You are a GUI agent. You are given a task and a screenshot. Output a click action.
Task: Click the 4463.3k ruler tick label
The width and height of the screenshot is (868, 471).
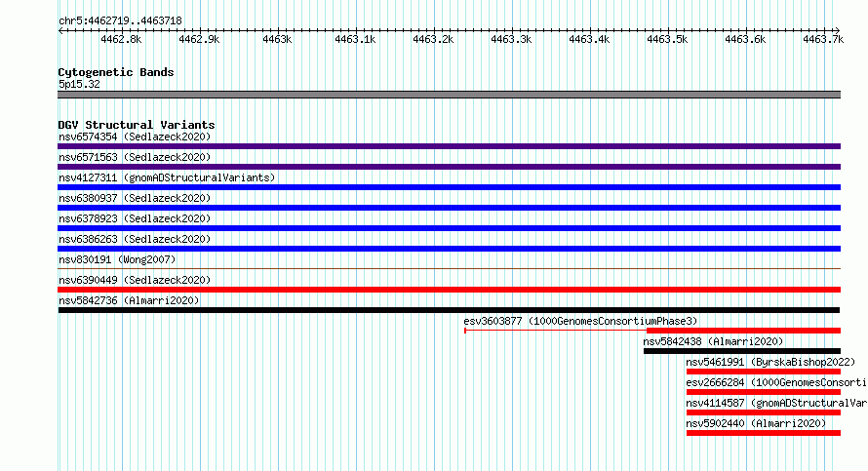click(x=511, y=40)
